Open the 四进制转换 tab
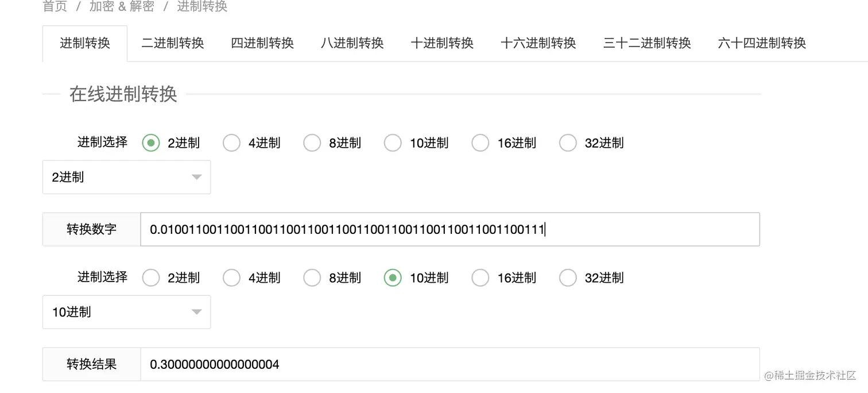This screenshot has width=868, height=393. tap(262, 43)
